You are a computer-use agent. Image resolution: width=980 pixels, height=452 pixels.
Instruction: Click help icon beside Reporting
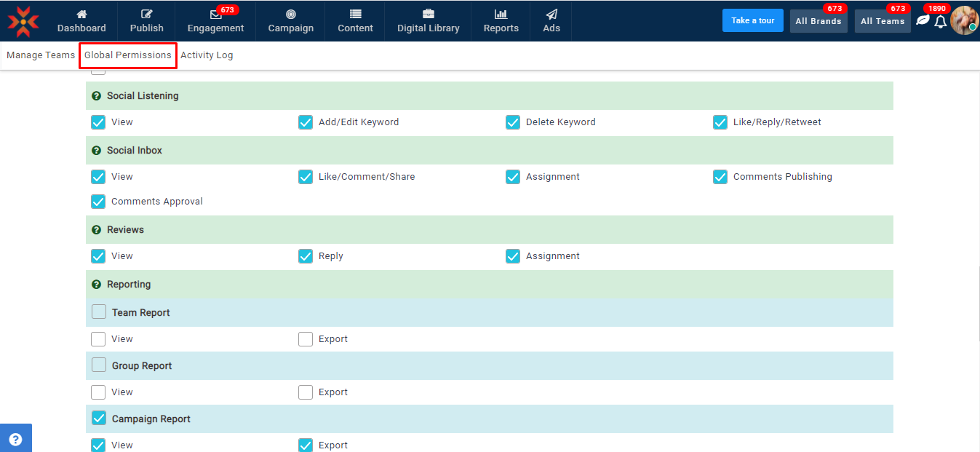pyautogui.click(x=96, y=285)
